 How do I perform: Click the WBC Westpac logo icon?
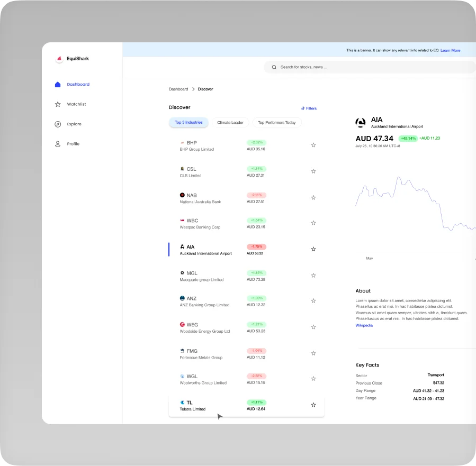(x=182, y=221)
